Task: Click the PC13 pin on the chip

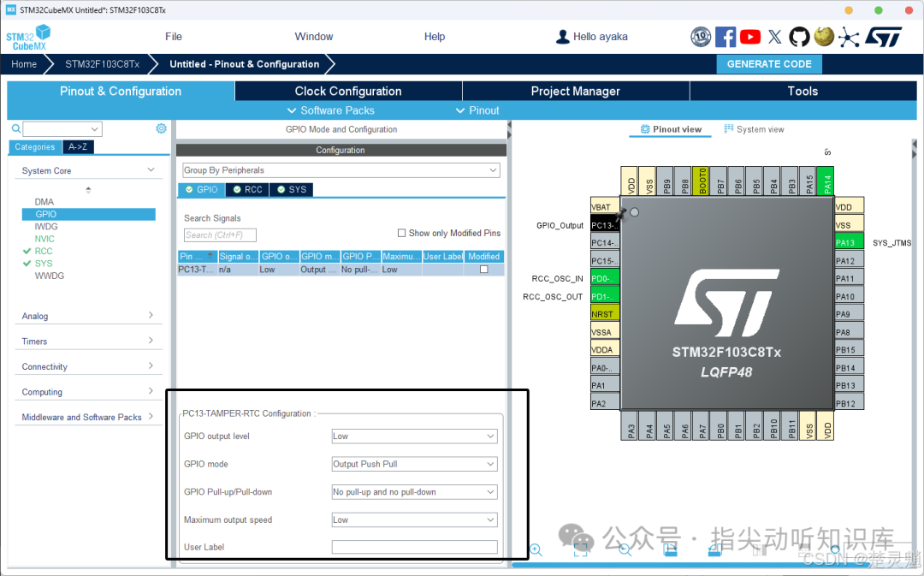Action: pyautogui.click(x=605, y=225)
